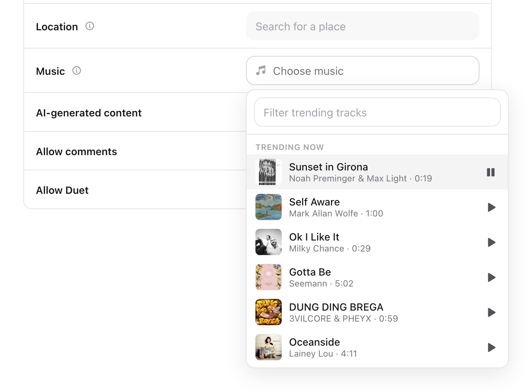The height and width of the screenshot is (392, 532).
Task: Click the Seemann artist line
Action: pos(321,284)
